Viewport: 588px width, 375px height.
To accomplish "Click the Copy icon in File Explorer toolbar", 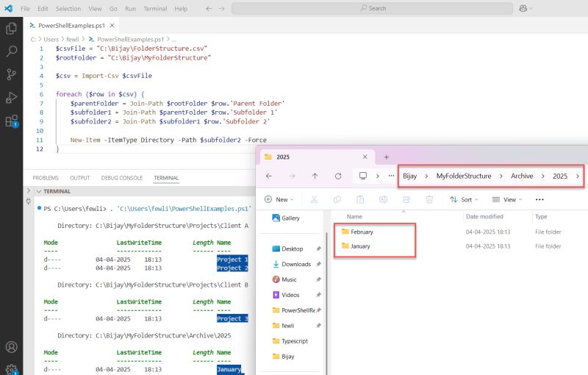I will 337,199.
